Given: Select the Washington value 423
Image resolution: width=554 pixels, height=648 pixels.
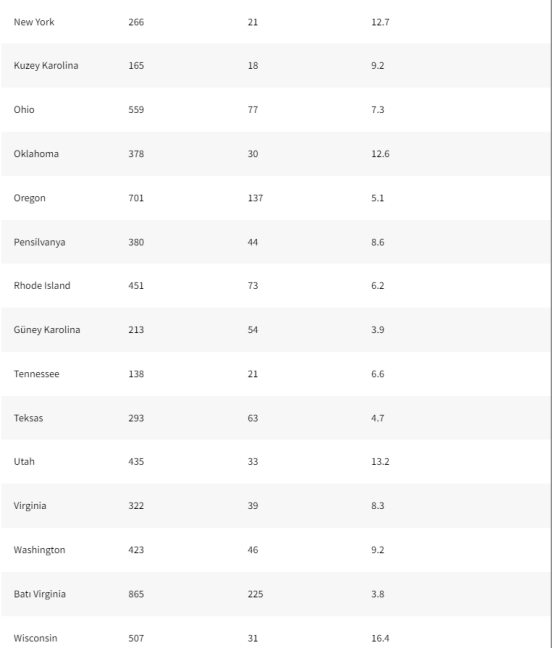Looking at the screenshot, I should click(x=136, y=550).
